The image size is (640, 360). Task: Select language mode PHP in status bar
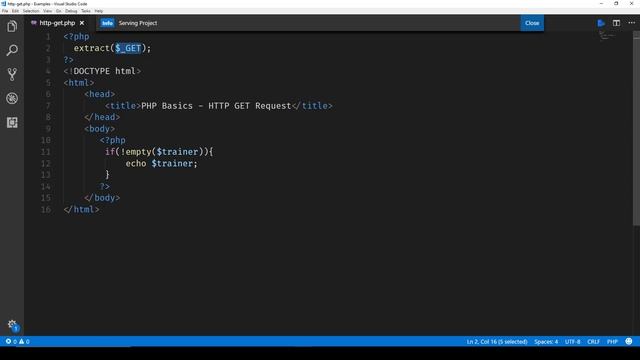pyautogui.click(x=612, y=341)
